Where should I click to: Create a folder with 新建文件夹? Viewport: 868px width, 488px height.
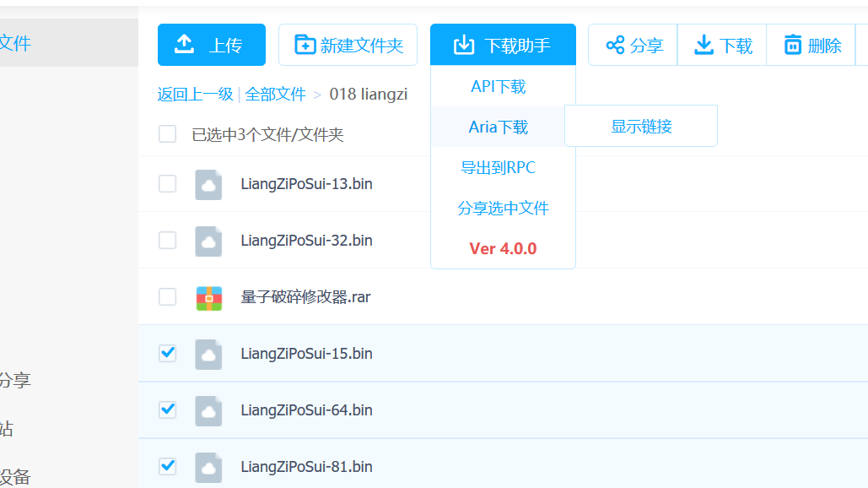click(348, 45)
